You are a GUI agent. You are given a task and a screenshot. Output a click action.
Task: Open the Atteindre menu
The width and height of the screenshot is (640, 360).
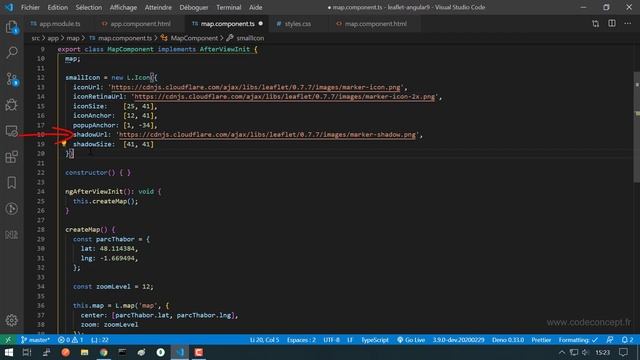158,7
